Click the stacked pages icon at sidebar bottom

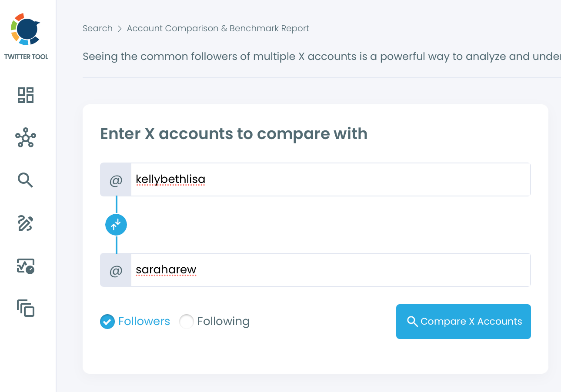(x=25, y=308)
